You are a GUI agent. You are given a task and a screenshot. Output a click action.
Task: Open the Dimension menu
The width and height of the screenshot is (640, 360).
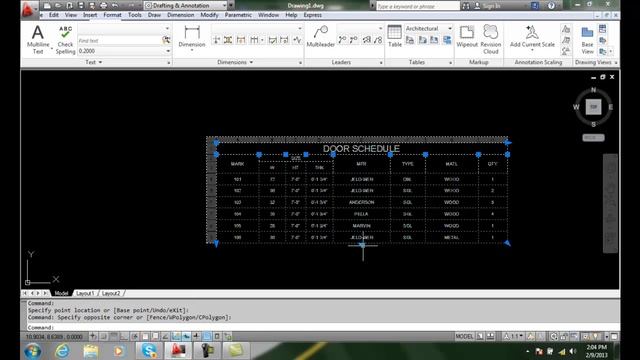[x=181, y=15]
